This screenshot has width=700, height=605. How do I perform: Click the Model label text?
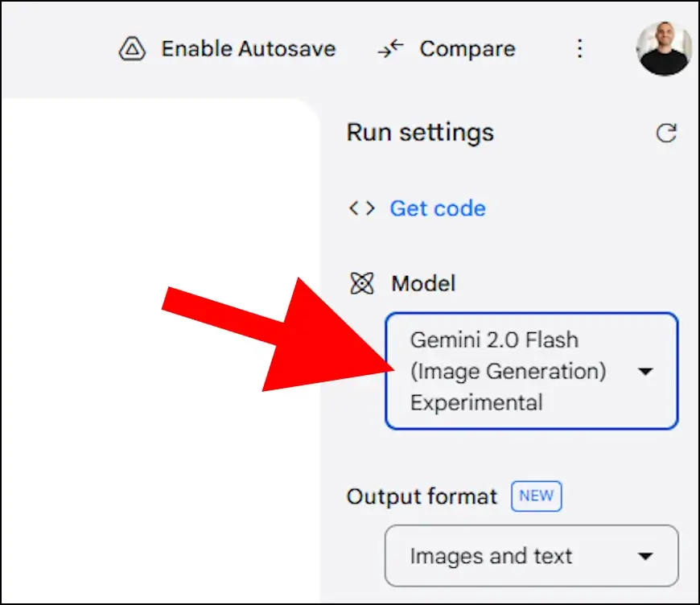coord(423,283)
